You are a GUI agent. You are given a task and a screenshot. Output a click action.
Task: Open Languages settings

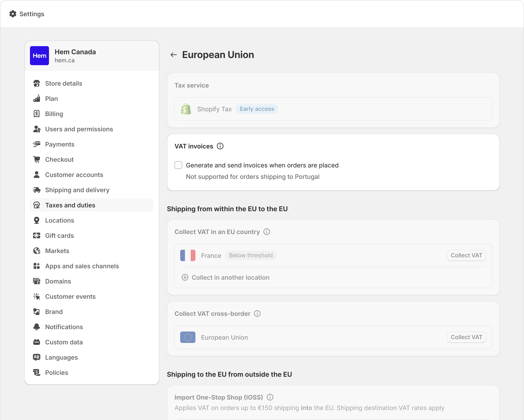click(x=92, y=357)
